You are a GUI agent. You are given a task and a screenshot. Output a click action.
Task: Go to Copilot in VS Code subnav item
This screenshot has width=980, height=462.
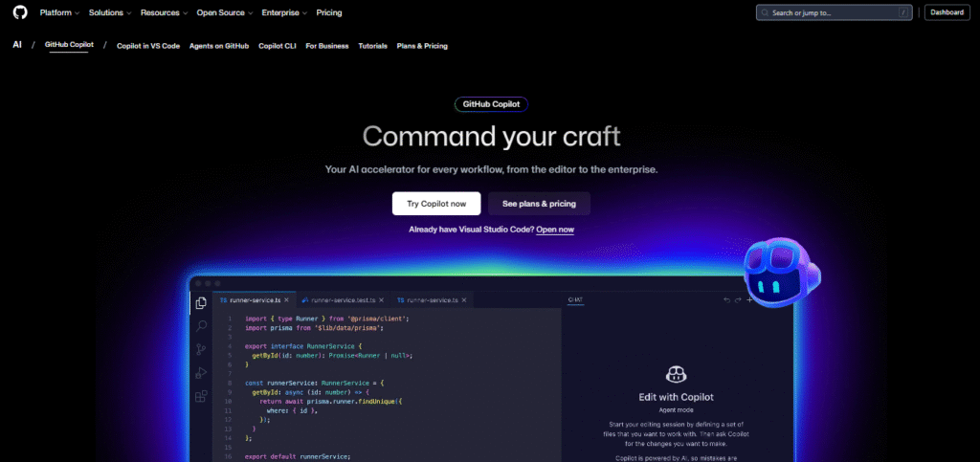point(147,46)
